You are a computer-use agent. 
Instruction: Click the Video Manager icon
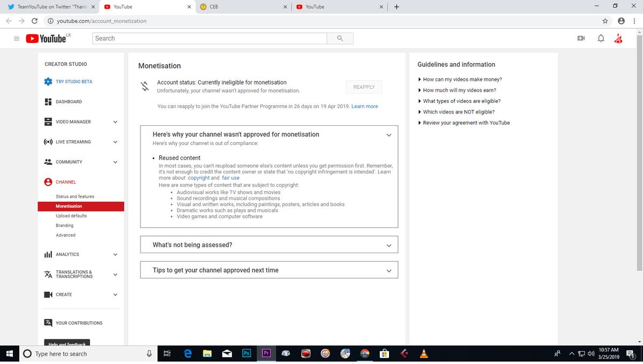coord(48,122)
